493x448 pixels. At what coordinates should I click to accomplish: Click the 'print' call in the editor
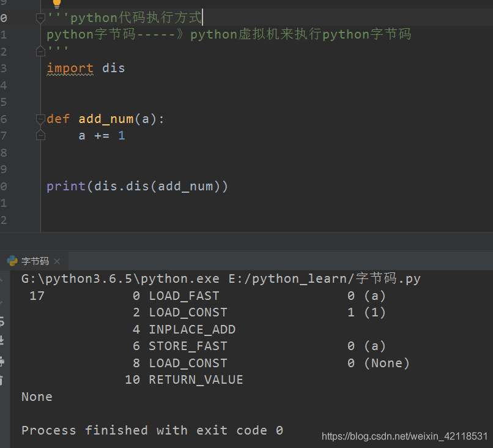pos(66,186)
